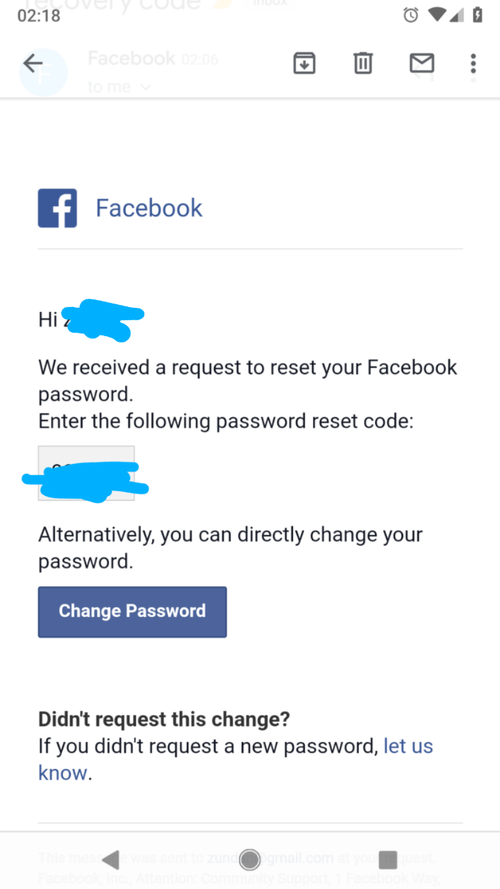Tap the clock showing 02:18
The image size is (500, 889).
click(x=39, y=15)
